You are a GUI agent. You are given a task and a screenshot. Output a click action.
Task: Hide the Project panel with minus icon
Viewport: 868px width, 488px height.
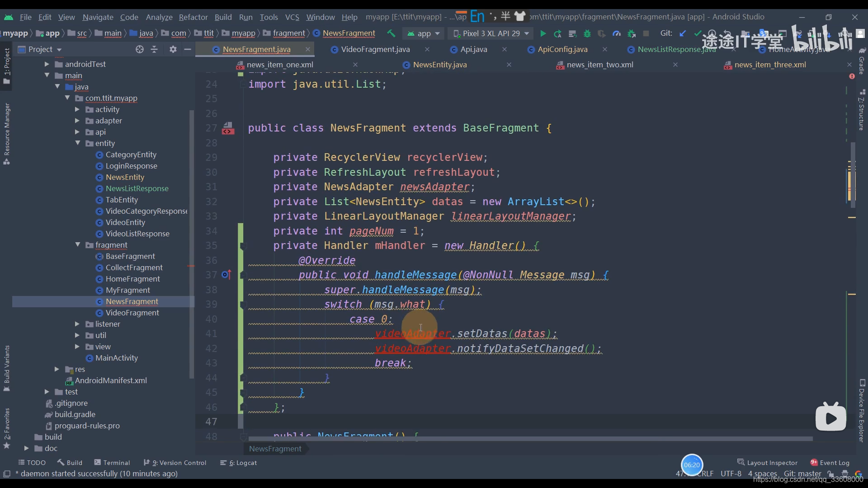(x=188, y=49)
